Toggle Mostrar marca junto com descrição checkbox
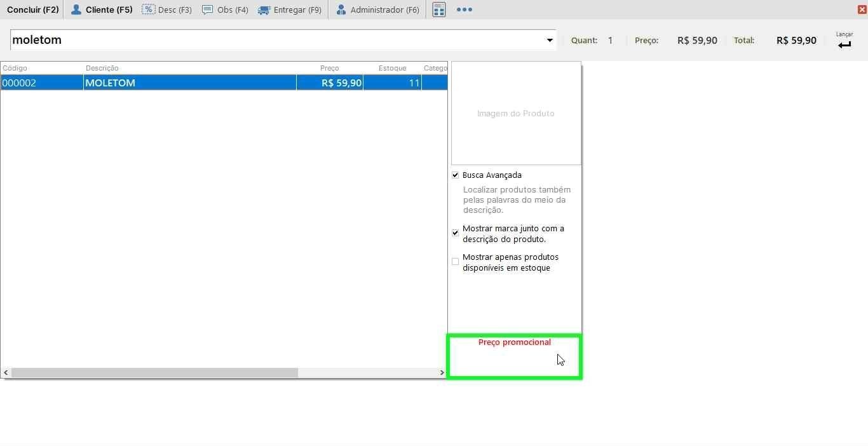The image size is (868, 446). (x=455, y=233)
